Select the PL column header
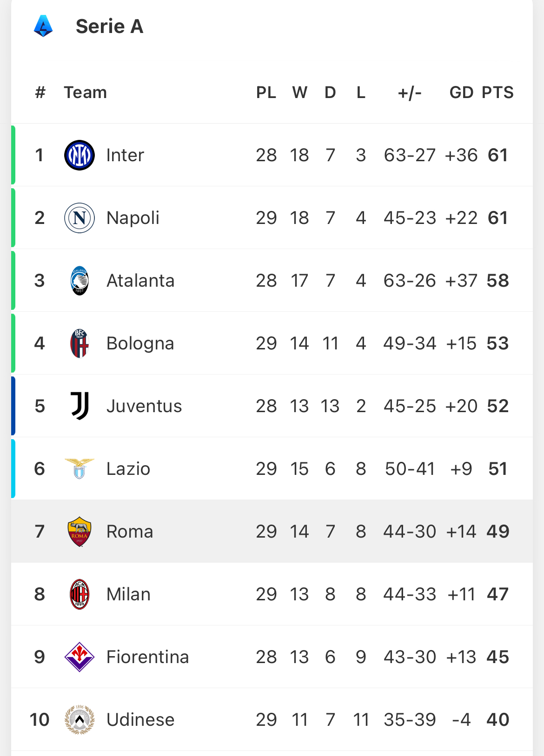Viewport: 544px width, 756px height. [266, 92]
